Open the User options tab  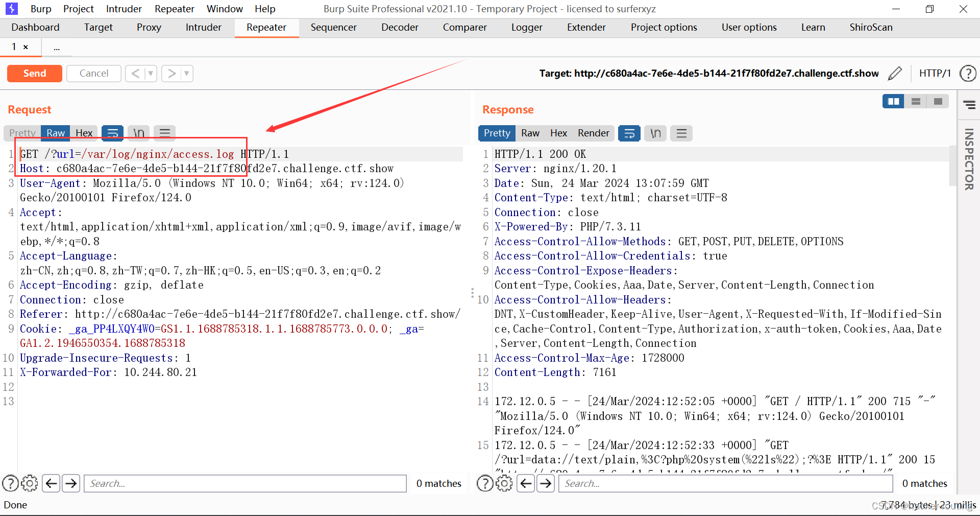click(x=749, y=28)
